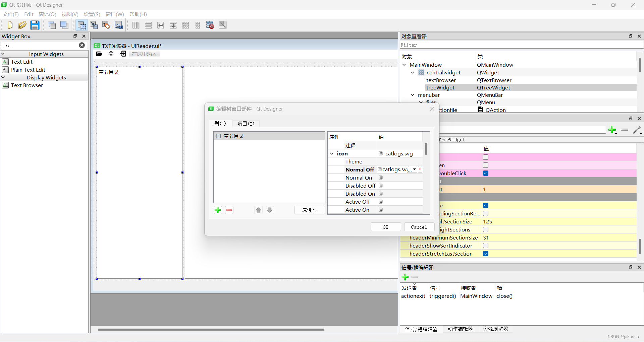Uncheck the DoubleClick property checkbox
This screenshot has width=644, height=342.
coord(486,173)
